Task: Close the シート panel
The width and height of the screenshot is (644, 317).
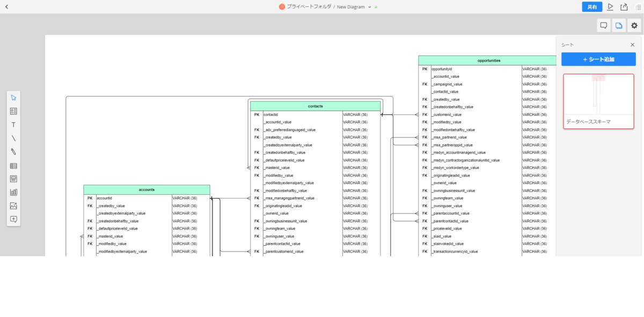Action: click(632, 45)
